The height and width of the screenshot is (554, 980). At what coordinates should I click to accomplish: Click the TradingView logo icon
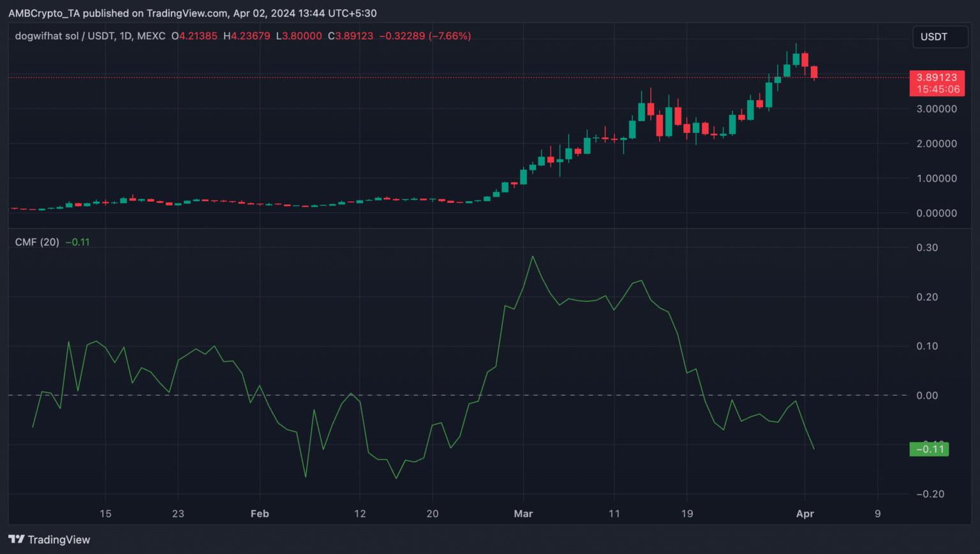(17, 539)
